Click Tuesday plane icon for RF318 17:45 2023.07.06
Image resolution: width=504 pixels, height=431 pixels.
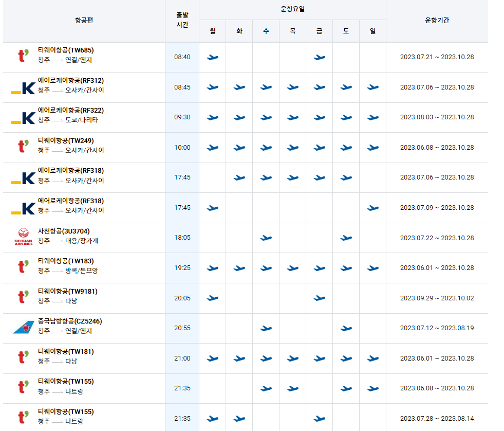click(239, 177)
